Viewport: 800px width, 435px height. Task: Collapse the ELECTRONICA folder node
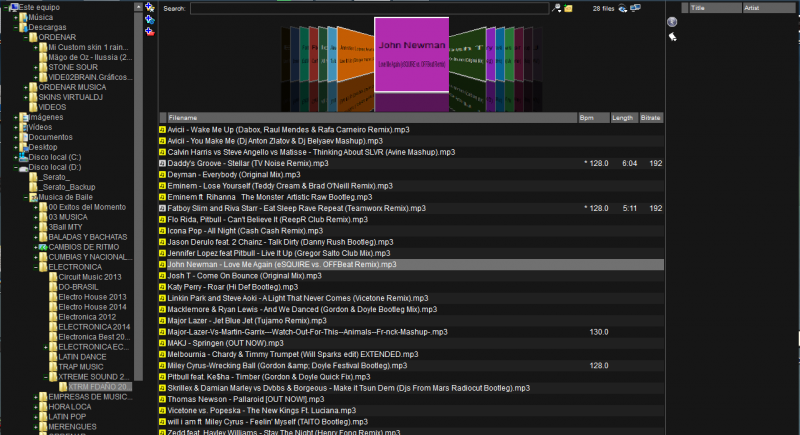[x=35, y=267]
